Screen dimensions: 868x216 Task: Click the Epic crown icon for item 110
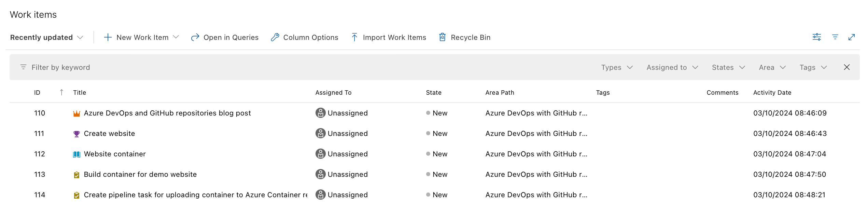pyautogui.click(x=76, y=113)
